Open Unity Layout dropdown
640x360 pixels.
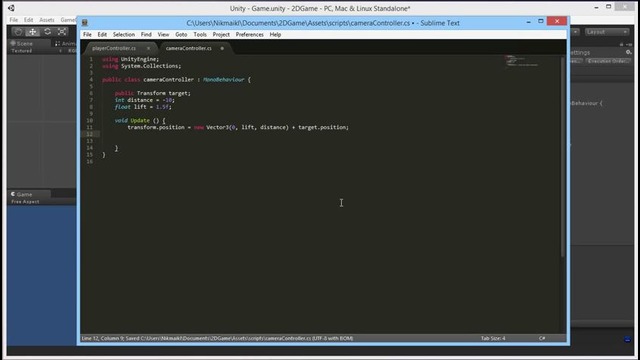click(x=607, y=32)
